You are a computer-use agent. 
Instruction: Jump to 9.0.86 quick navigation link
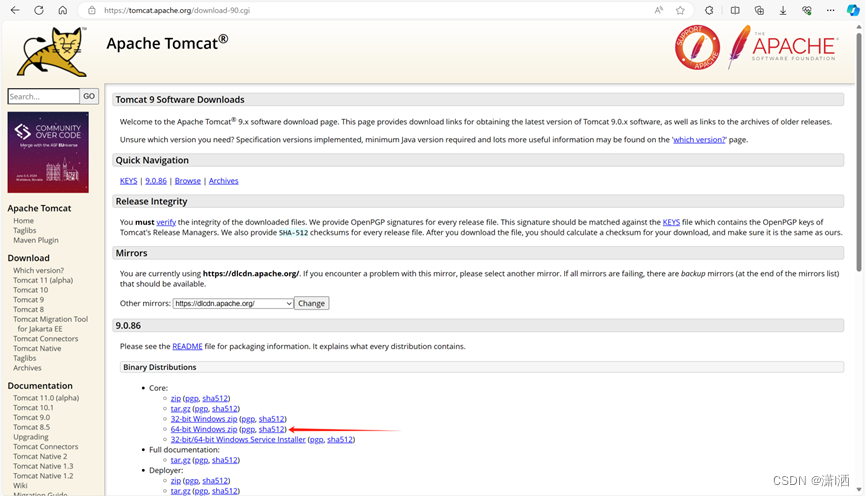point(156,180)
